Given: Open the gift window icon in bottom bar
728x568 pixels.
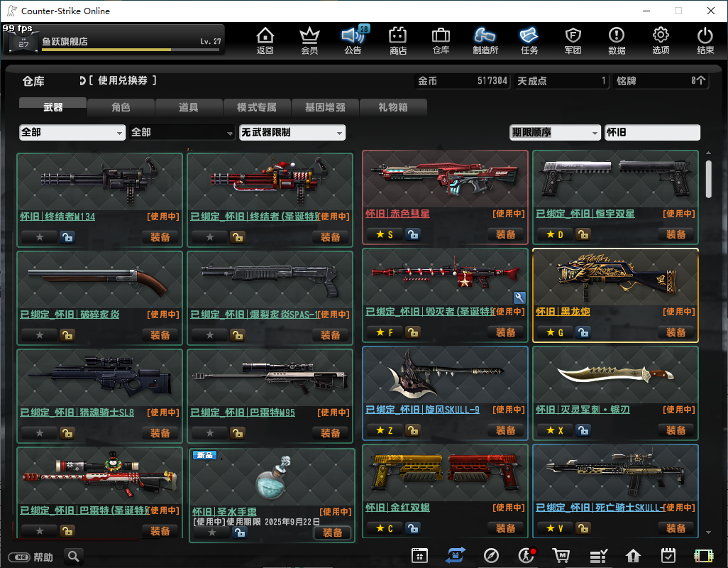Looking at the screenshot, I should coord(419,555).
